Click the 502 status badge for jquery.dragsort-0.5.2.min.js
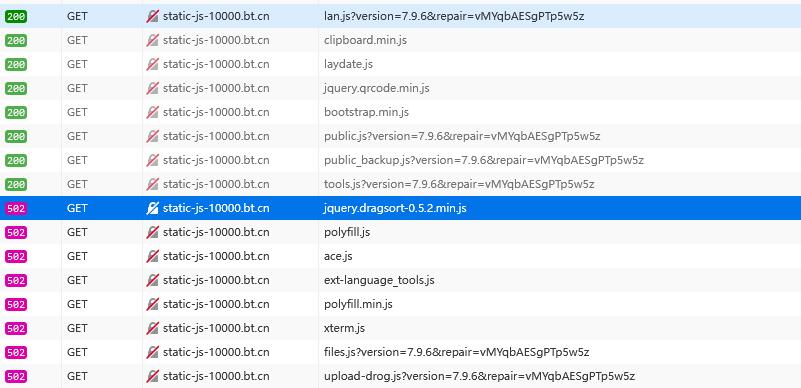 [x=16, y=208]
